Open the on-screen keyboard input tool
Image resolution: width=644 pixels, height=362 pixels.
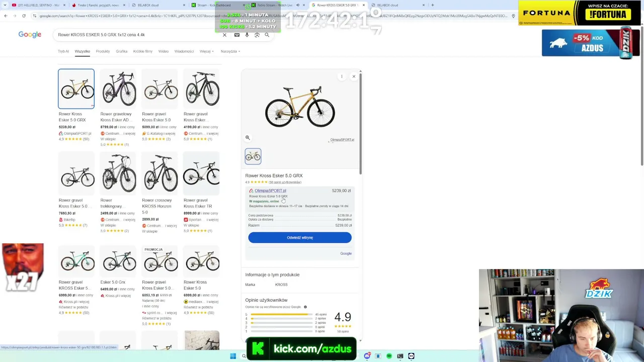pyautogui.click(x=237, y=35)
